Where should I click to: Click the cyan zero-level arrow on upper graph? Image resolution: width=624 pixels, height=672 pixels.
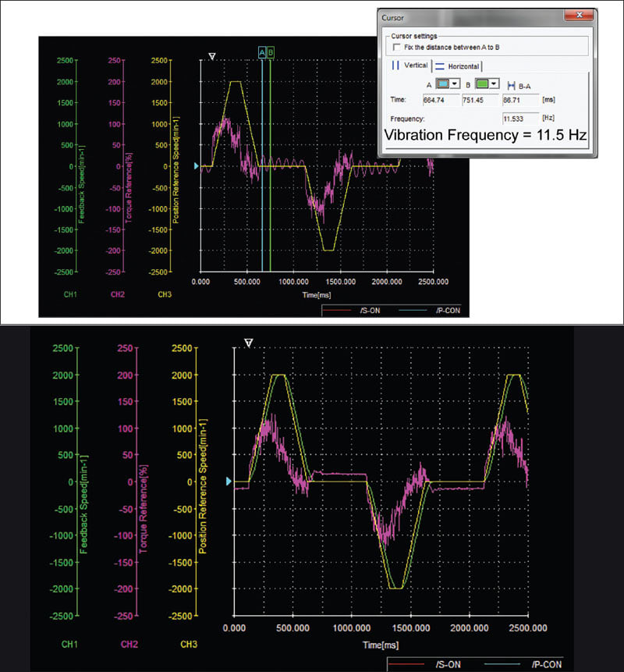click(x=196, y=166)
